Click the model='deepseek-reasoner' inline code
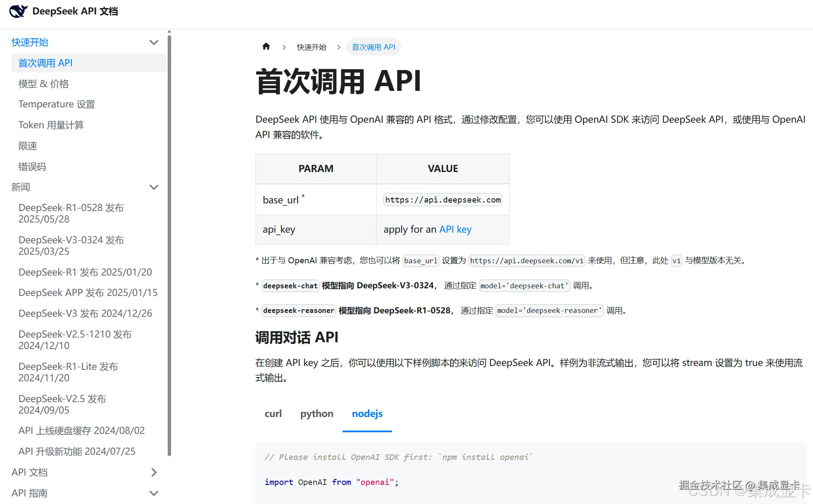The image size is (813, 504). tap(549, 310)
